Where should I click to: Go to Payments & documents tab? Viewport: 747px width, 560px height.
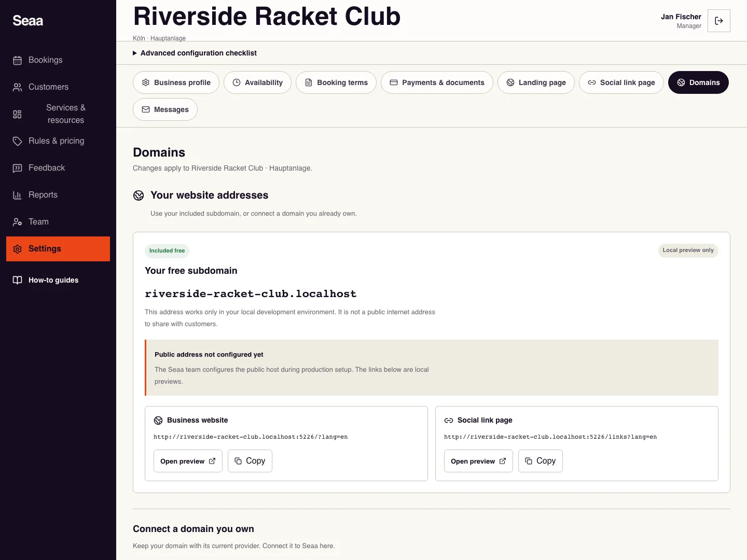437,82
